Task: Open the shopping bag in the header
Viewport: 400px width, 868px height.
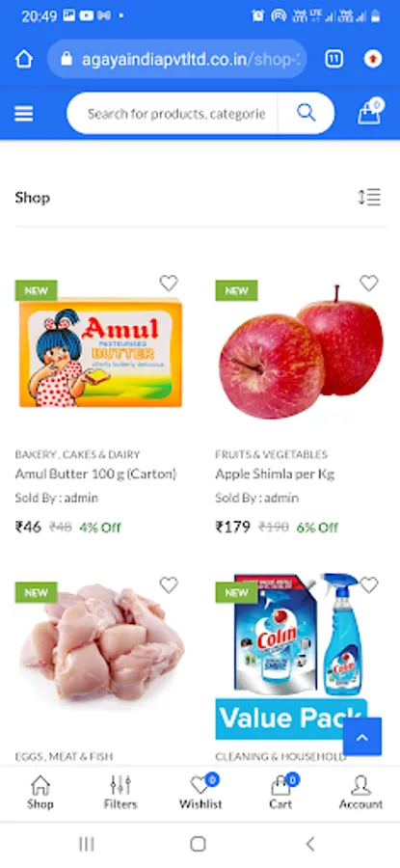Action: tap(370, 111)
